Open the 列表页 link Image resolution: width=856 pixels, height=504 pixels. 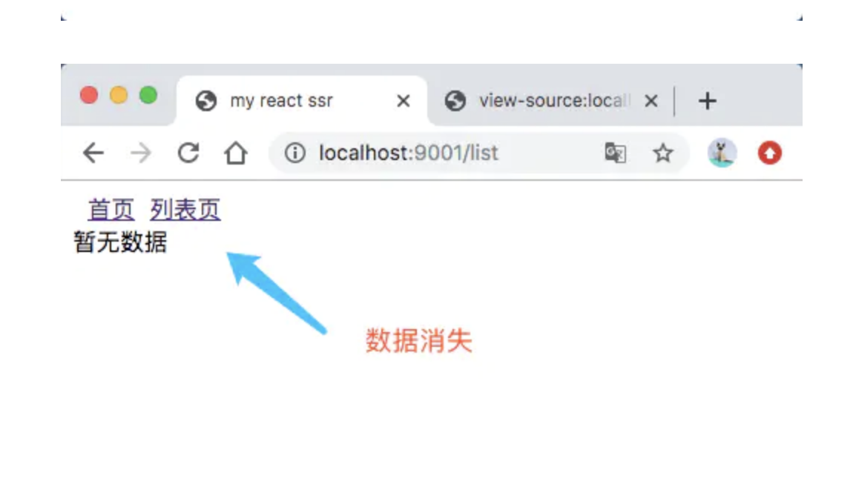(185, 210)
